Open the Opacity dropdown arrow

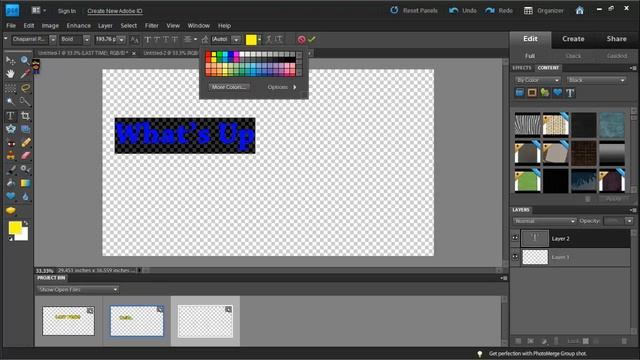click(629, 221)
